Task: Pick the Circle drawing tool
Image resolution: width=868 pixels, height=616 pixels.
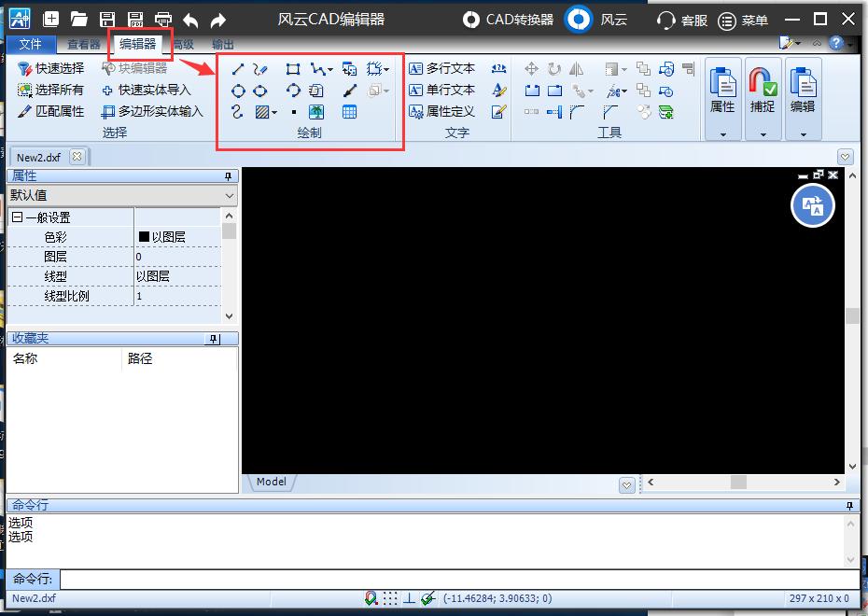Action: click(238, 91)
